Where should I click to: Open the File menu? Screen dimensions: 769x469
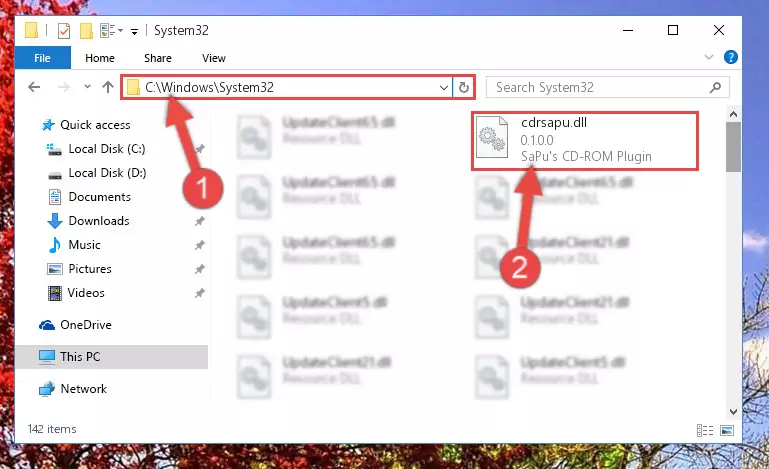pyautogui.click(x=43, y=58)
